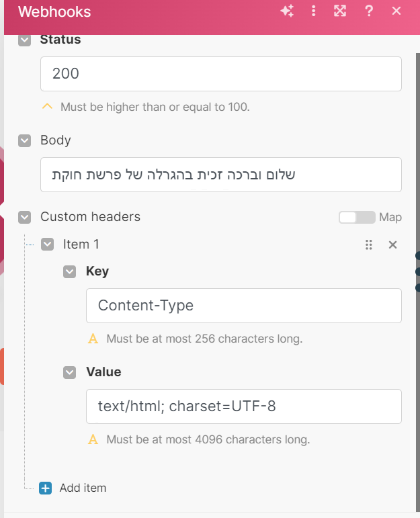Screen dimensions: 420x518
Task: Collapse the Body field chevron
Action: click(x=25, y=140)
